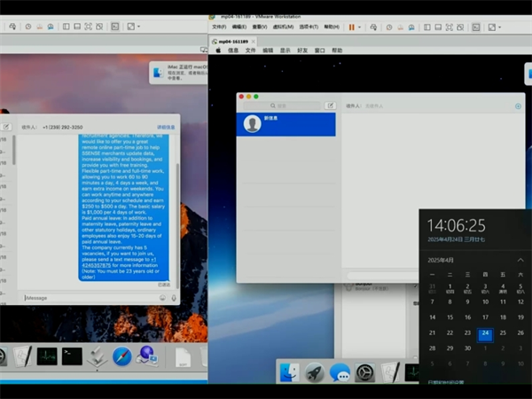Click the compose new message icon in right Messages window
The height and width of the screenshot is (399, 532).
[x=330, y=106]
